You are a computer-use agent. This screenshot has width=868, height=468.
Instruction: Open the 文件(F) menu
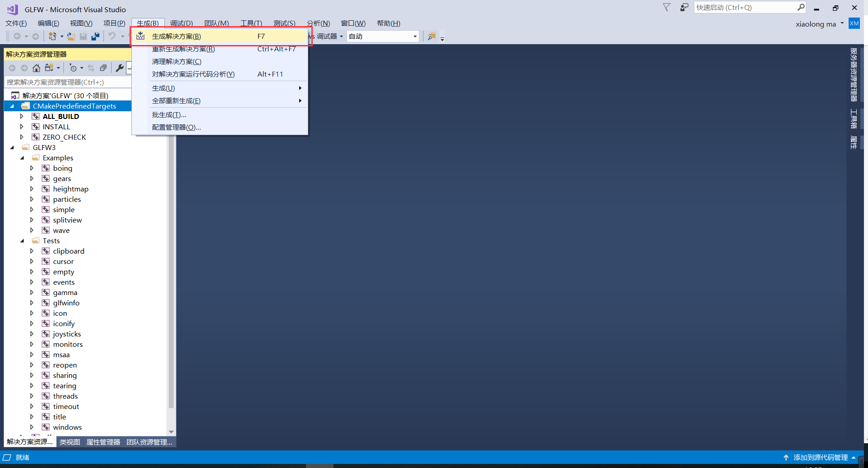click(x=16, y=23)
